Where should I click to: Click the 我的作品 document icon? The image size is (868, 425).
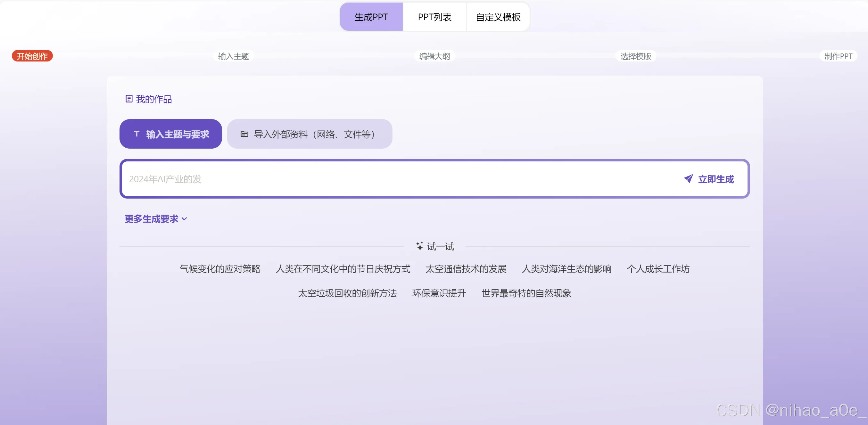(129, 99)
